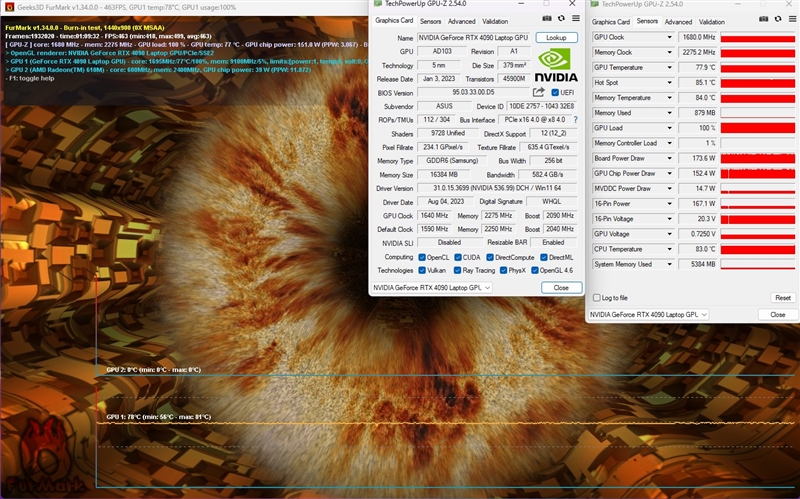This screenshot has height=499, width=800.
Task: Click the Reset button in Sensors window
Action: click(x=783, y=298)
